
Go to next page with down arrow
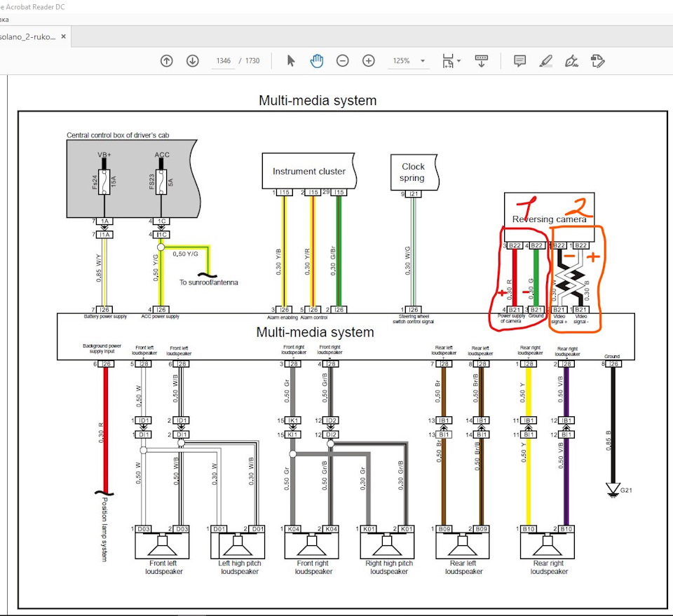point(192,61)
